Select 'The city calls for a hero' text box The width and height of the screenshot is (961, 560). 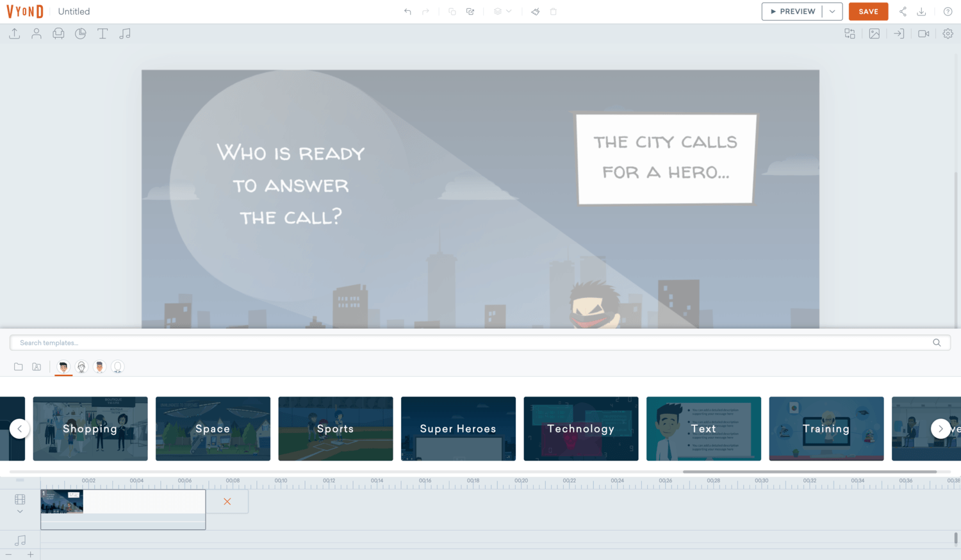tap(666, 159)
